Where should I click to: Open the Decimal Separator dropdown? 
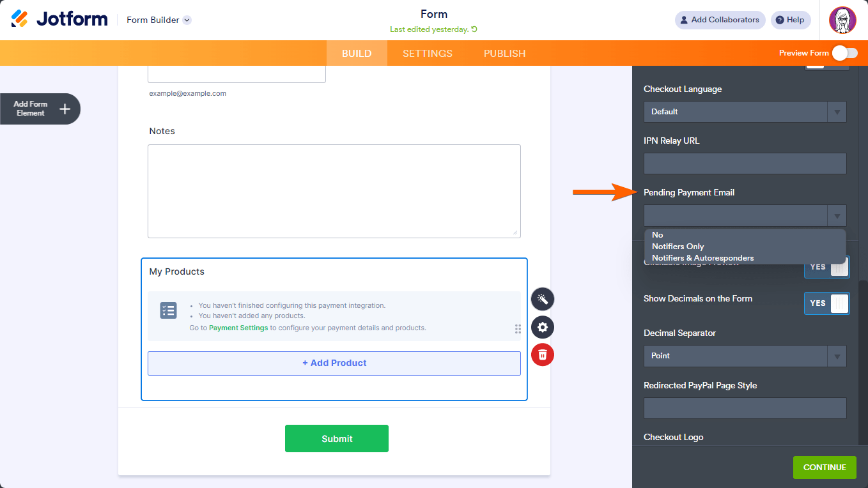[745, 356]
